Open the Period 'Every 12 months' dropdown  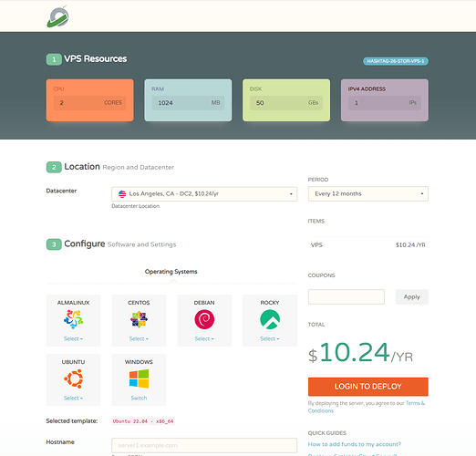point(368,193)
